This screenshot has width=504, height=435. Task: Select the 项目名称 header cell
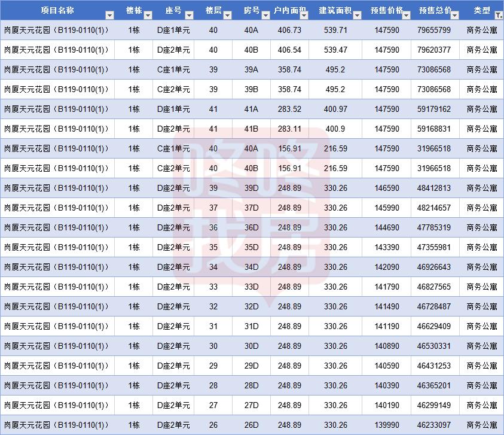[x=57, y=11]
